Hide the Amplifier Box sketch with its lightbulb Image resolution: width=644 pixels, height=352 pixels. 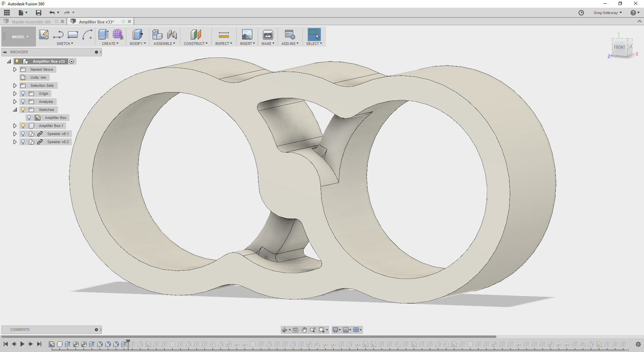coord(29,117)
